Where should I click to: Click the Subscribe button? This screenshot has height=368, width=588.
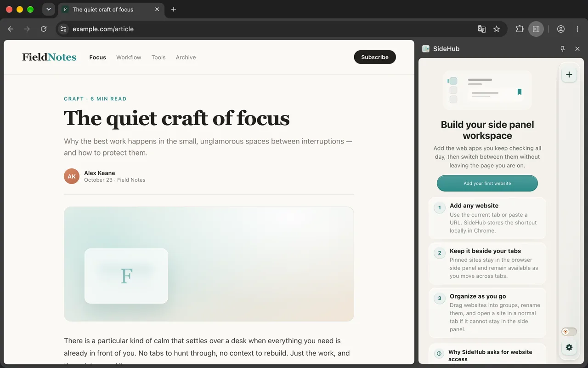click(375, 57)
